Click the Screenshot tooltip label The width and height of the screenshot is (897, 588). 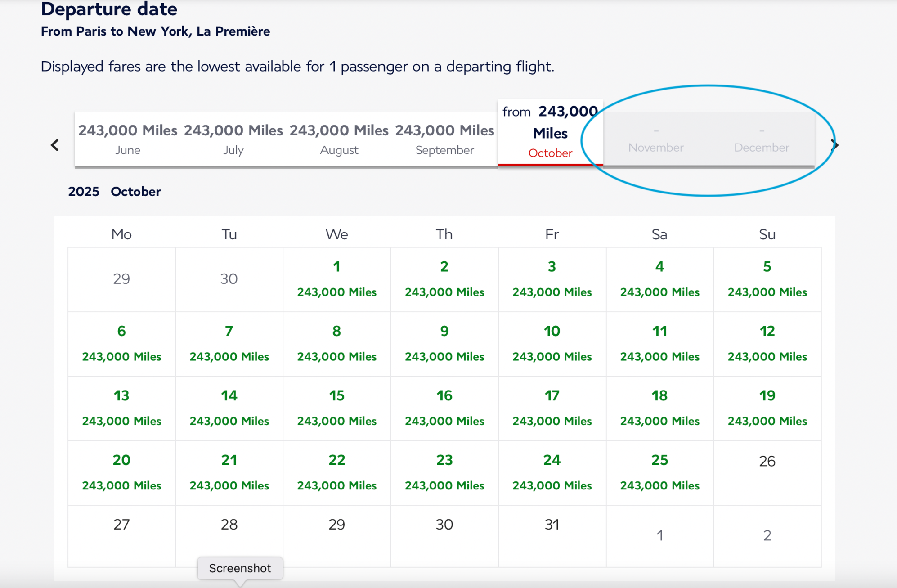(240, 568)
